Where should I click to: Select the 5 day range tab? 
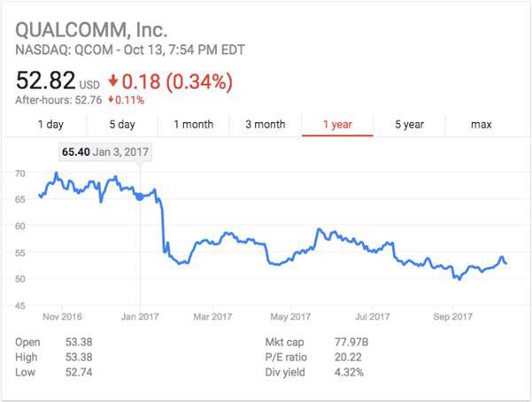point(122,125)
